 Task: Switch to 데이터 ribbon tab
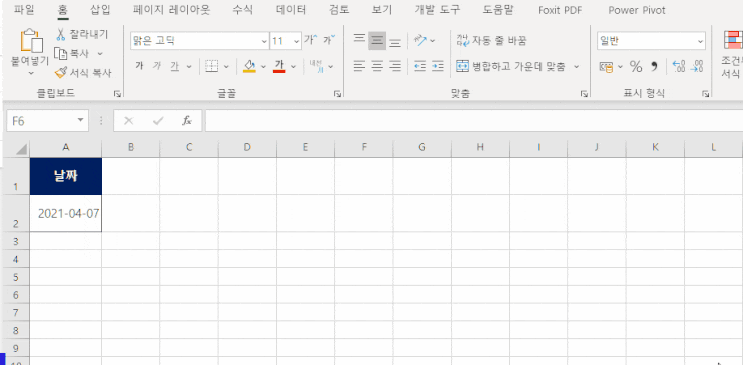[291, 10]
